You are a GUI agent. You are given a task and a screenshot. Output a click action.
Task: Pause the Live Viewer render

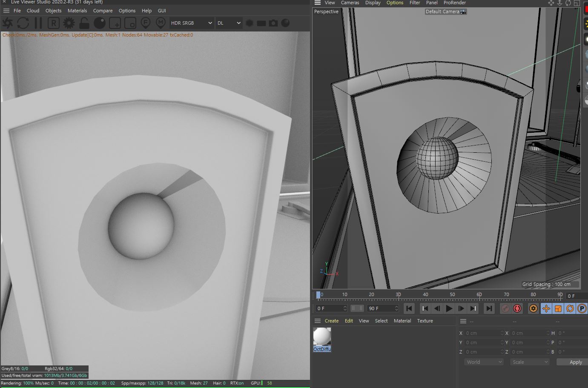point(38,23)
